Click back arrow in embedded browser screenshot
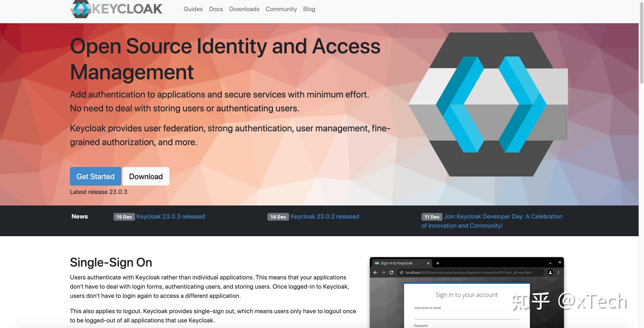The height and width of the screenshot is (328, 644). (375, 273)
